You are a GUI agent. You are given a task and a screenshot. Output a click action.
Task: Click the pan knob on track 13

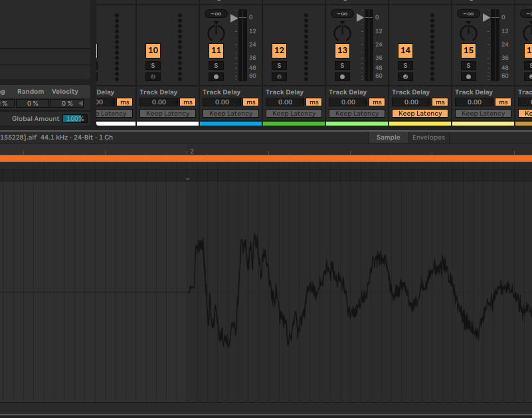[x=342, y=32]
